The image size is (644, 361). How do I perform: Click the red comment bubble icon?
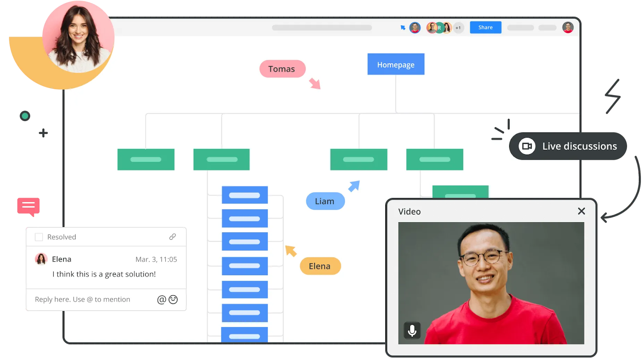pos(29,206)
